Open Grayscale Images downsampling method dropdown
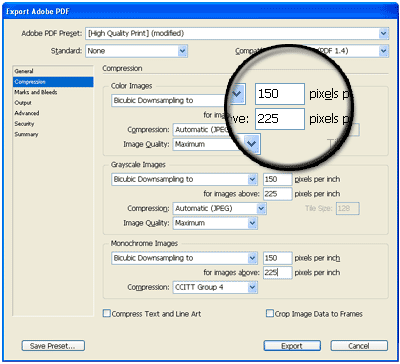 (x=184, y=179)
